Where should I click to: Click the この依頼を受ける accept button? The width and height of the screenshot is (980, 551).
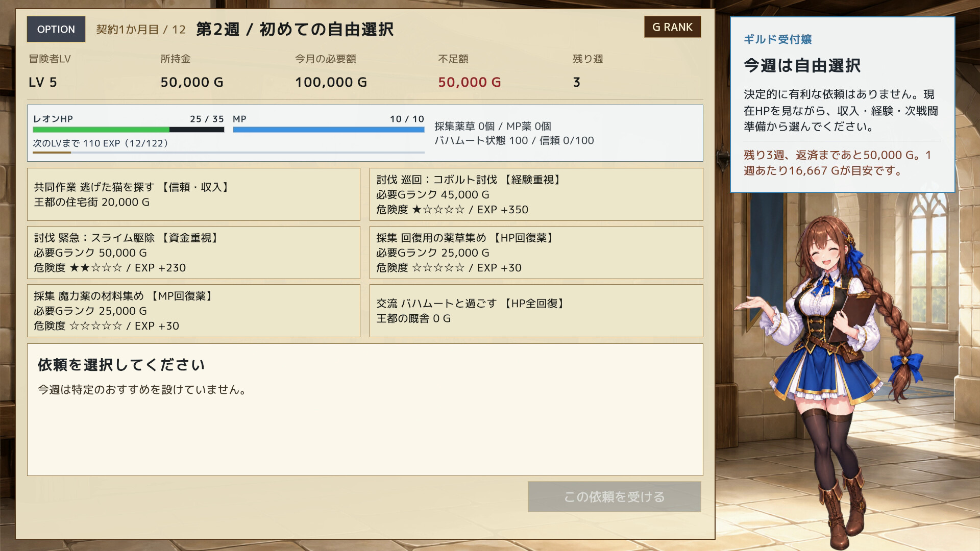(x=614, y=496)
